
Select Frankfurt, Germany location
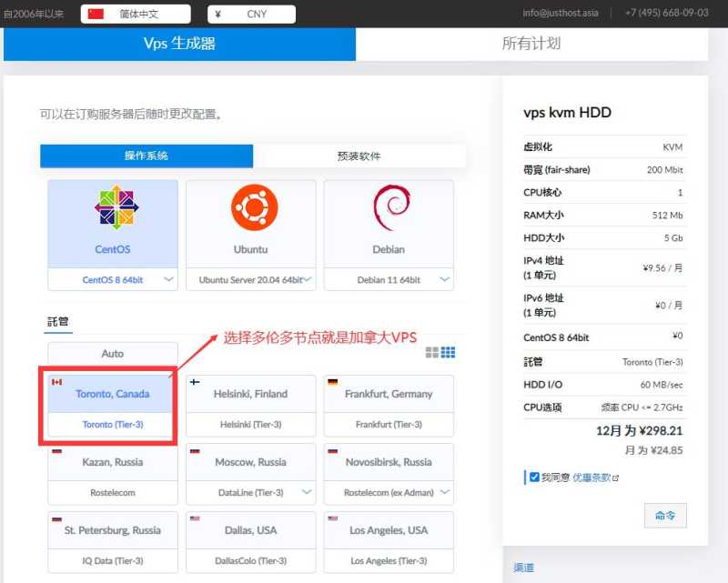[389, 394]
